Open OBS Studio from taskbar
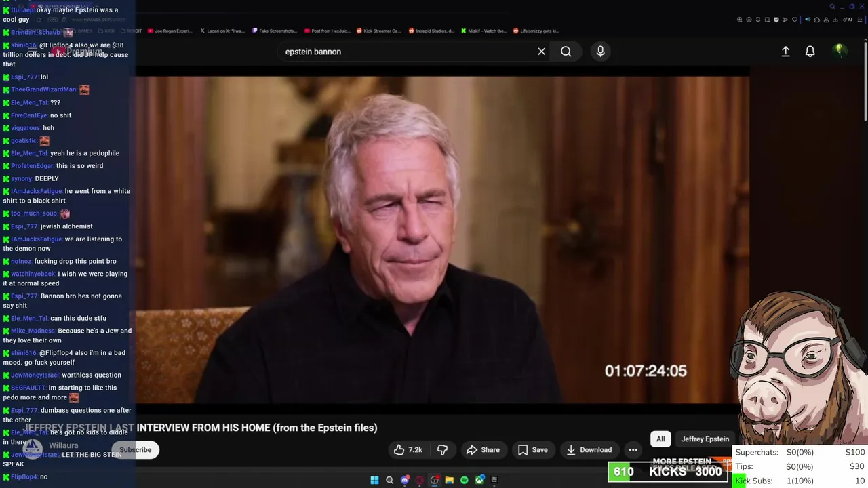 pos(435,480)
